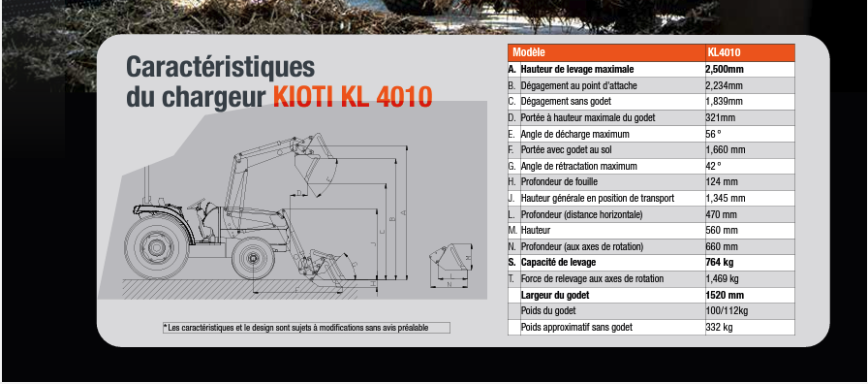Select the Hauteur de levage maximale row
The image size is (868, 384).
coord(651,69)
